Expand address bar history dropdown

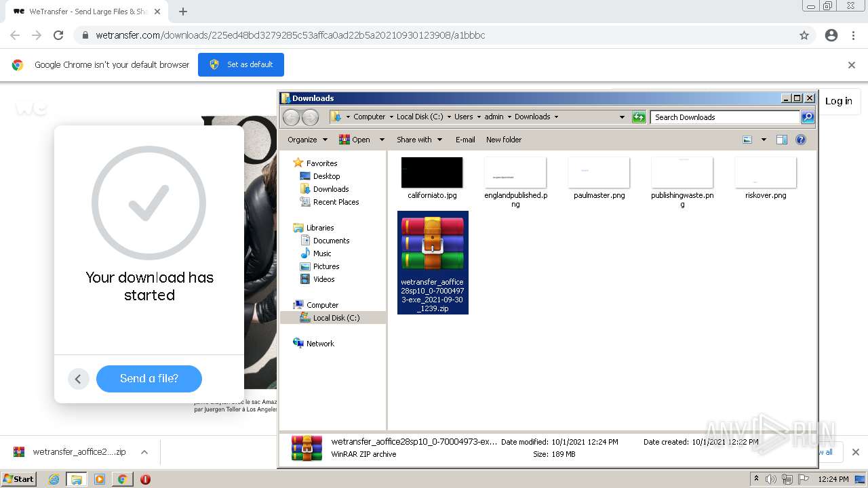click(622, 117)
